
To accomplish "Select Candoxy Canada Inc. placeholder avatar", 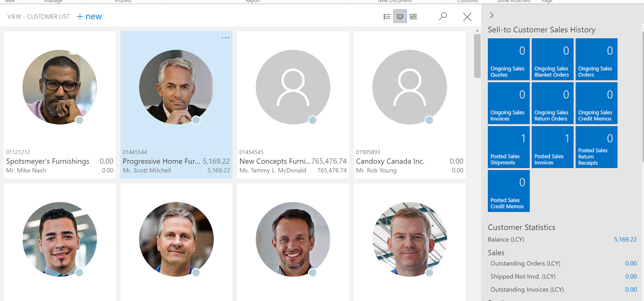I will pos(410,87).
